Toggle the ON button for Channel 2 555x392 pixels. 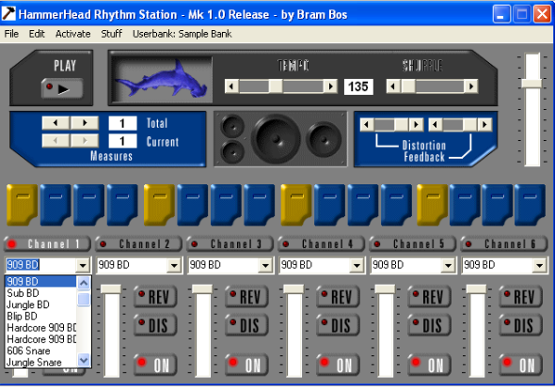pos(155,365)
